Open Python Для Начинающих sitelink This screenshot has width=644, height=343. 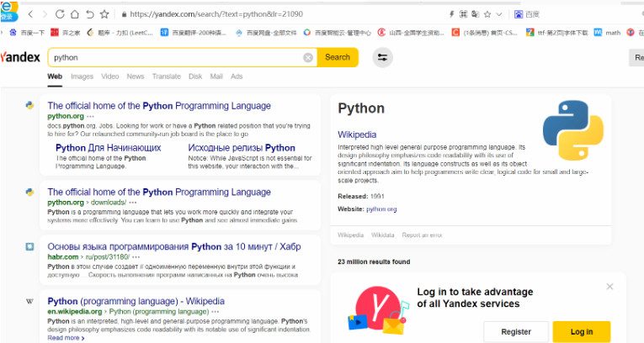(108, 148)
